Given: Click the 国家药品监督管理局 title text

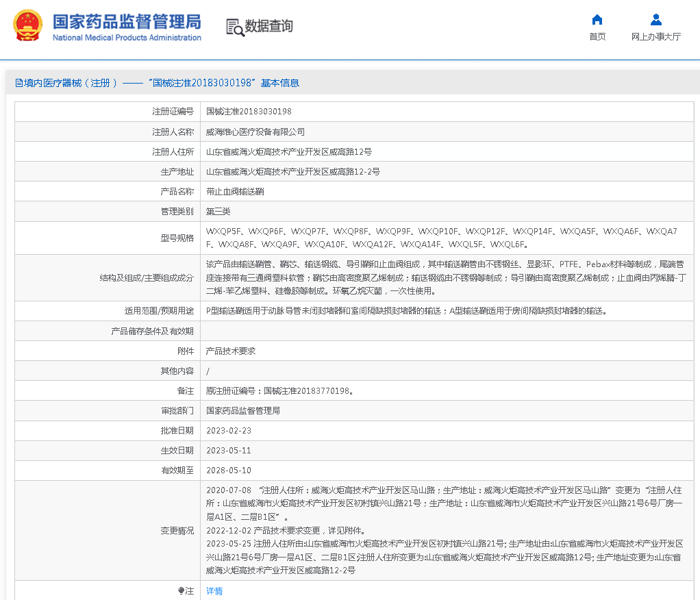Looking at the screenshot, I should tap(127, 20).
